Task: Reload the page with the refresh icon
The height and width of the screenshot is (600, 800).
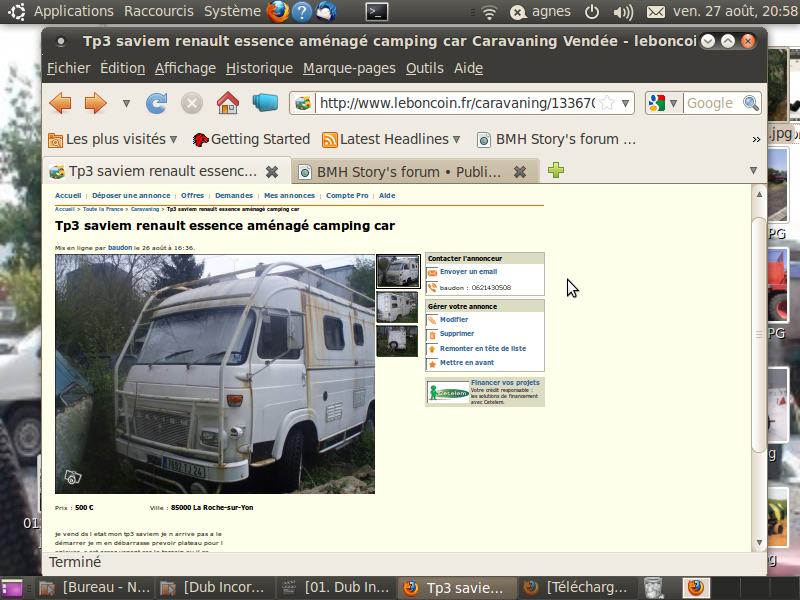Action: tap(156, 103)
